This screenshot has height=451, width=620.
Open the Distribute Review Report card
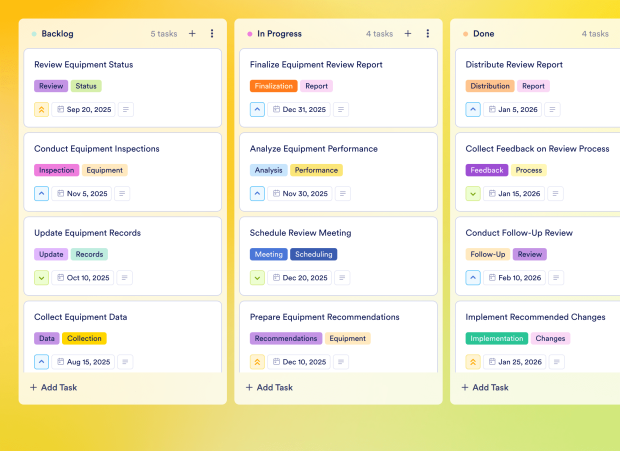[x=514, y=65]
